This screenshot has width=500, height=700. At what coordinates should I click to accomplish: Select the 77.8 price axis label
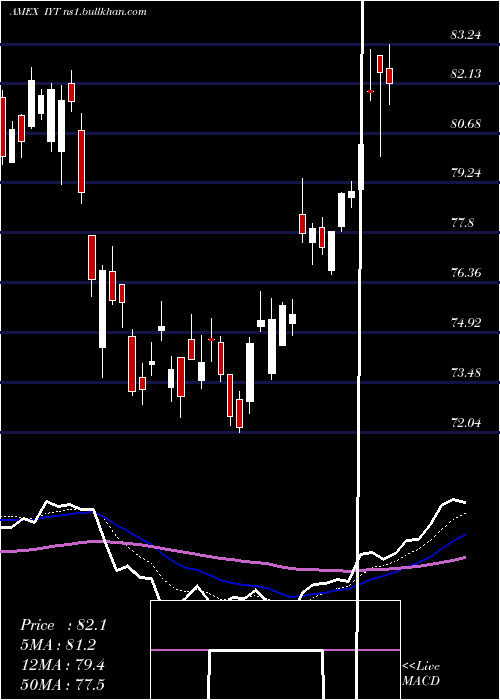pos(462,222)
